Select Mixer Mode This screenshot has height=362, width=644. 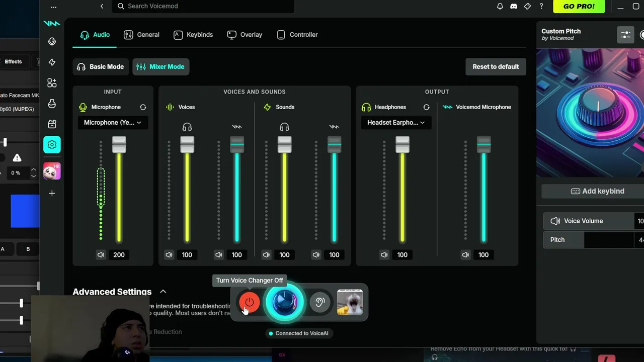(x=160, y=66)
